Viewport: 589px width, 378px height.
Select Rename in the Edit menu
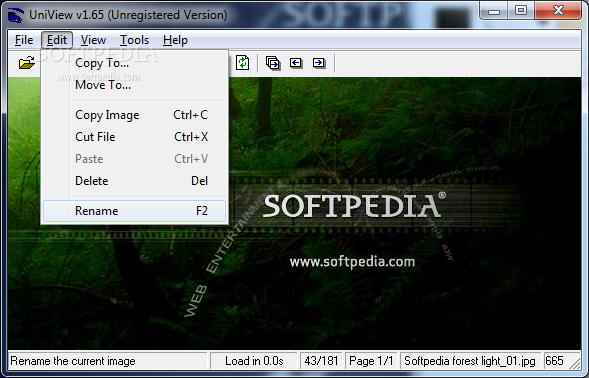(x=134, y=211)
